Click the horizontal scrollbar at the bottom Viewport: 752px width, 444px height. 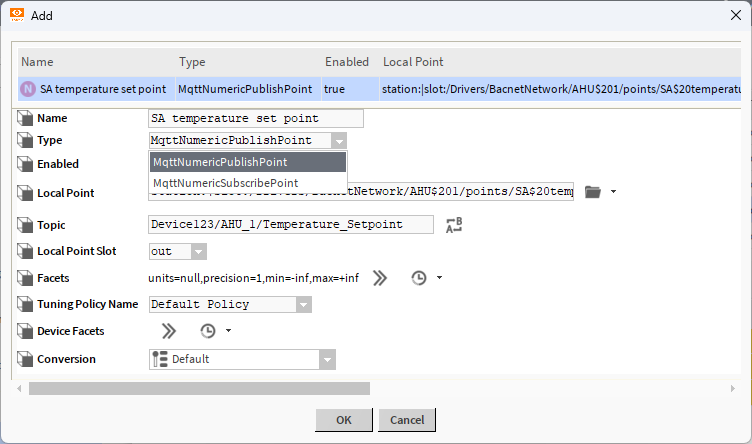pos(200,388)
